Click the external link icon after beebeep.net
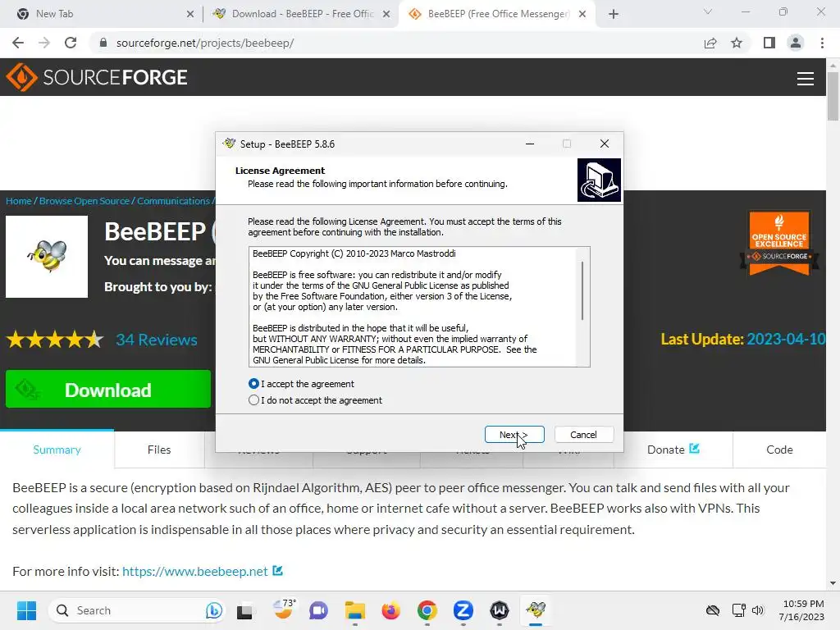The height and width of the screenshot is (630, 840). pos(277,571)
